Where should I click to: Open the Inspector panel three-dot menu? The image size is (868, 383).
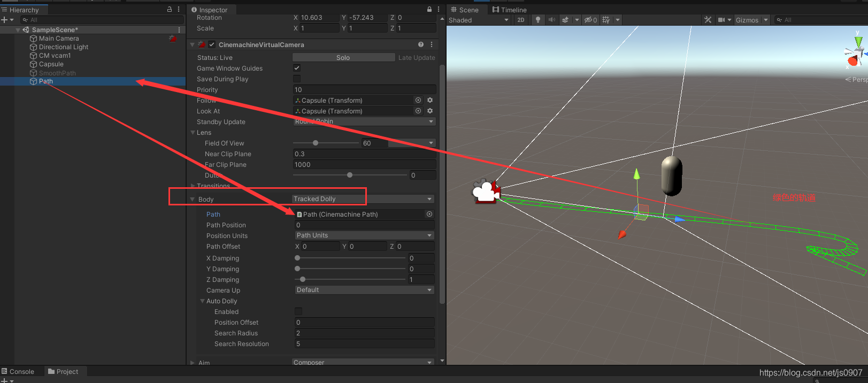click(439, 9)
